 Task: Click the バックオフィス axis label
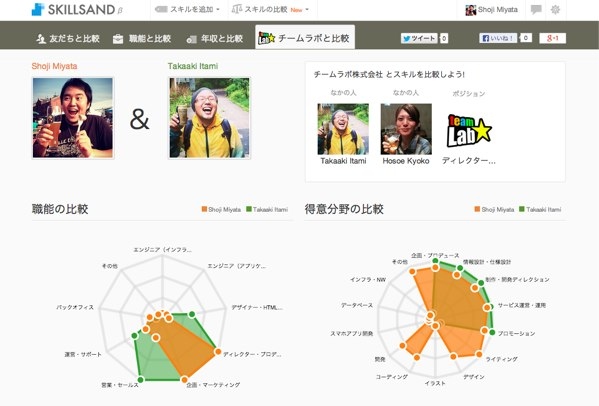tap(75, 307)
